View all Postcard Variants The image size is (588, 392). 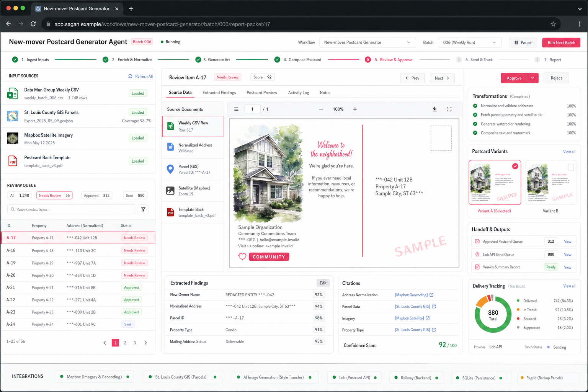coord(569,152)
